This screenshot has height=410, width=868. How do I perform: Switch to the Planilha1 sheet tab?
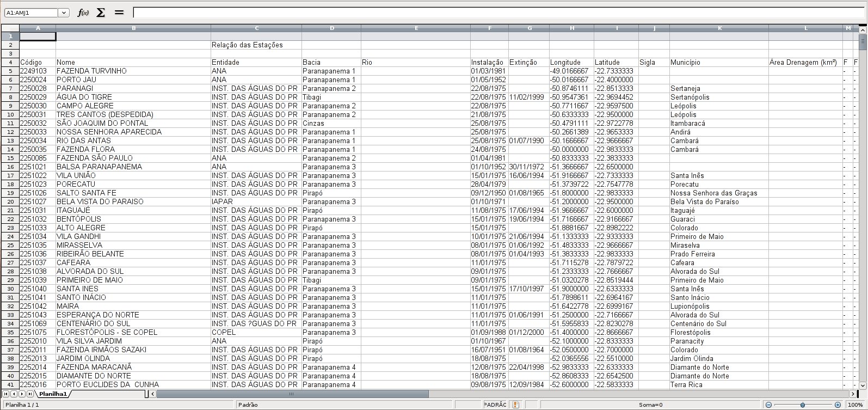(x=52, y=394)
